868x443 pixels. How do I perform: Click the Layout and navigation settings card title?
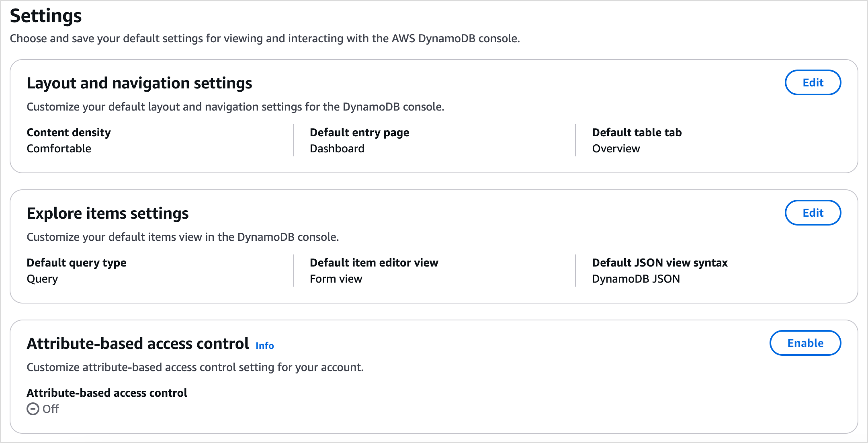tap(139, 83)
